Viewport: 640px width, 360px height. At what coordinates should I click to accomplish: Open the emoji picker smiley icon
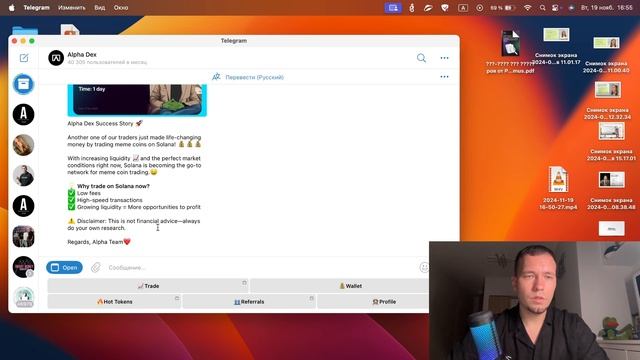[424, 267]
